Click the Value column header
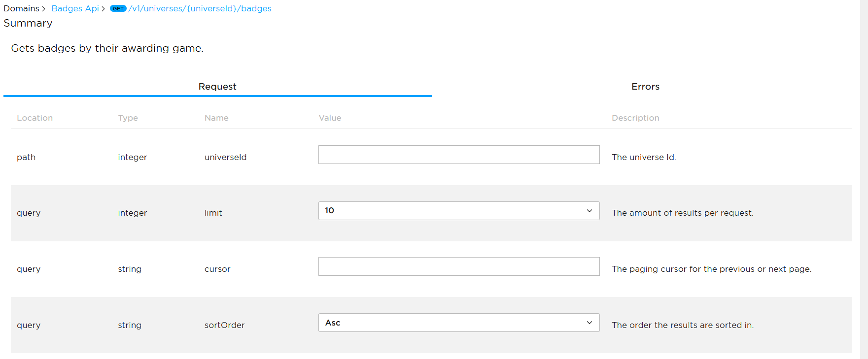Viewport: 868px width, 359px height. click(x=330, y=118)
